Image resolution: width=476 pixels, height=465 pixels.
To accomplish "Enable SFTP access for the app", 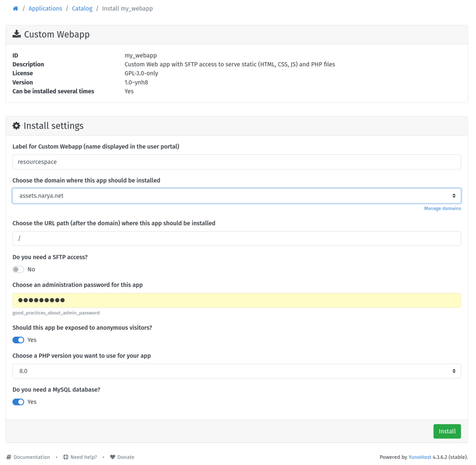I will (x=18, y=269).
